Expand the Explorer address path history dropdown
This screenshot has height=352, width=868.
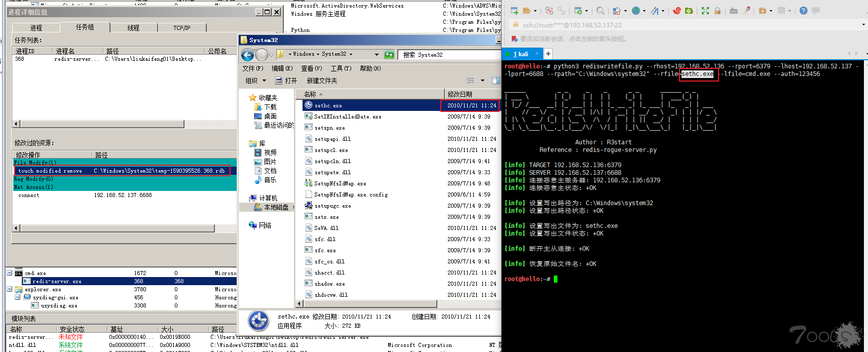(x=376, y=54)
